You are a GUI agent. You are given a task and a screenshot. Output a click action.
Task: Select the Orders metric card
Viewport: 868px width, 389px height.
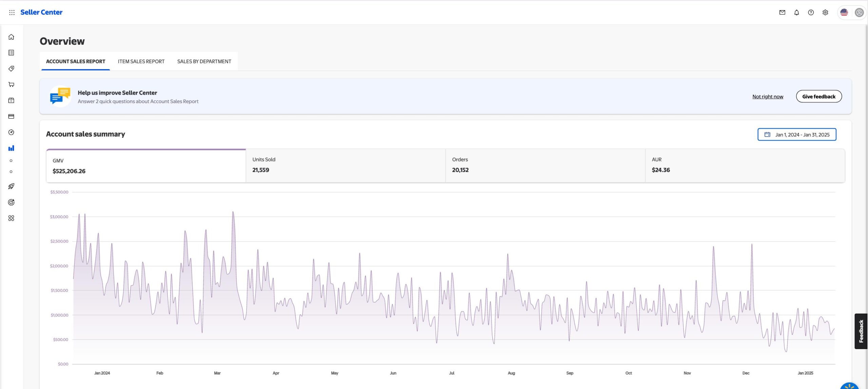click(545, 166)
